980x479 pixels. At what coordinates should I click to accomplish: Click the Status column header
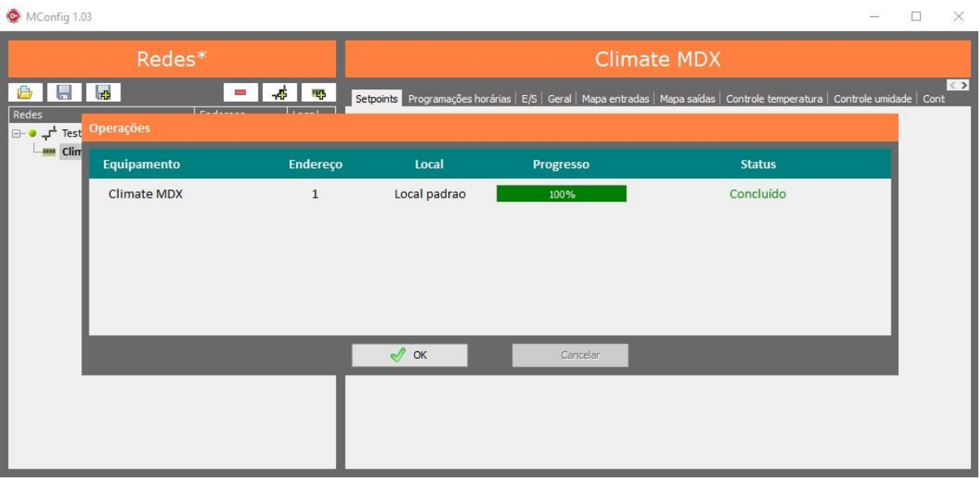(758, 164)
